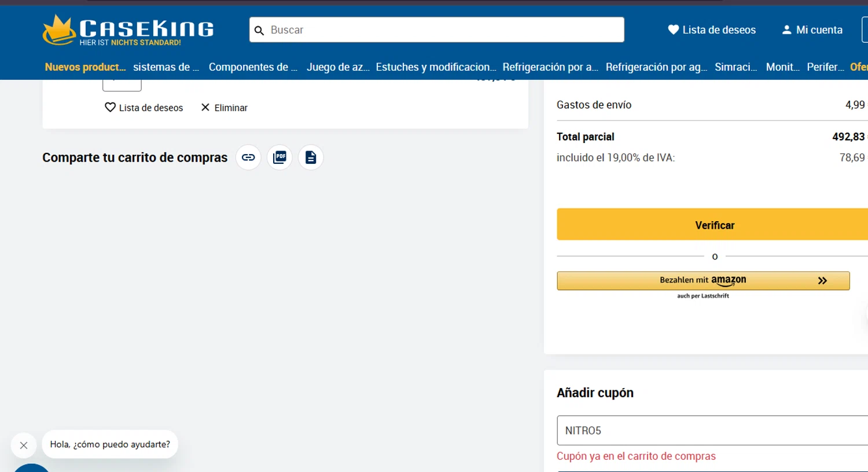
Task: Click the Caseking crown logo
Action: click(128, 30)
